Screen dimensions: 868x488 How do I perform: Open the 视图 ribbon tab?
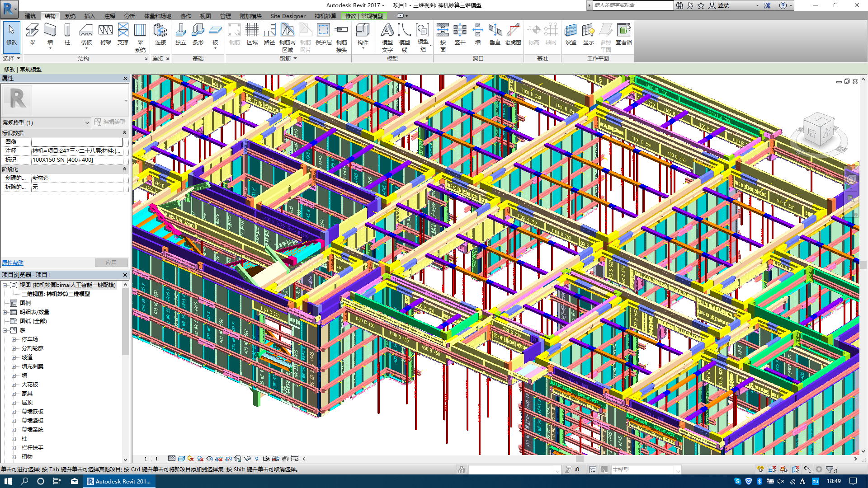pyautogui.click(x=206, y=16)
